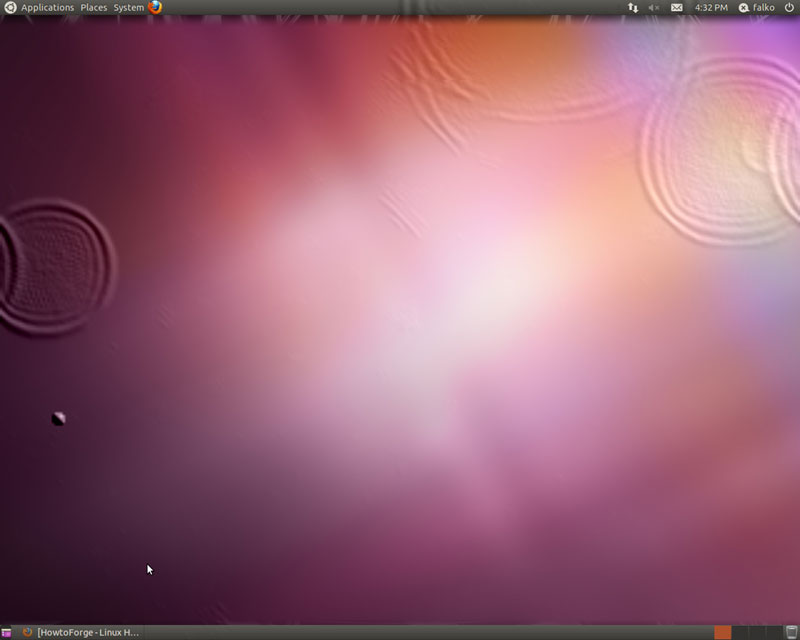The width and height of the screenshot is (800, 640).
Task: Open the Places menu
Action: tap(94, 8)
